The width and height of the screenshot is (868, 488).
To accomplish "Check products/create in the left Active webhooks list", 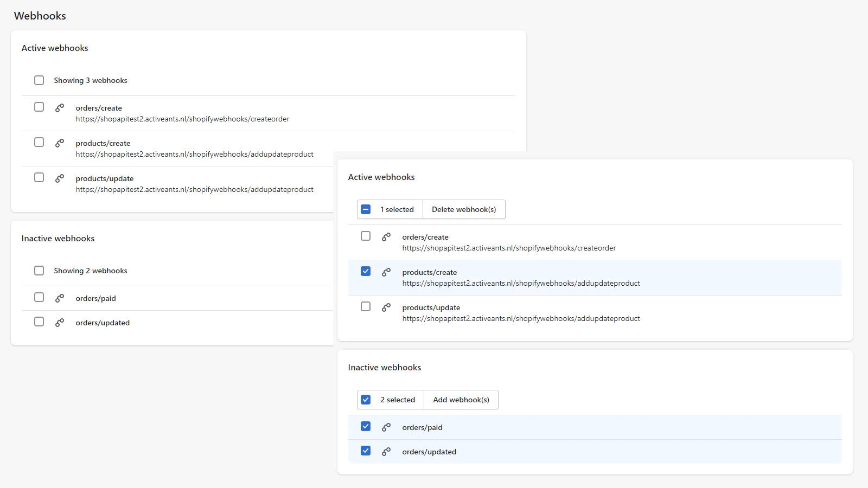I will pos(39,142).
